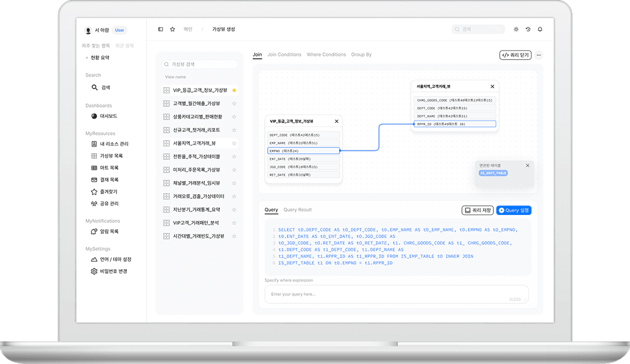The image size is (630, 364).
Task: Open notifications bell icon in header
Action: [x=540, y=29]
